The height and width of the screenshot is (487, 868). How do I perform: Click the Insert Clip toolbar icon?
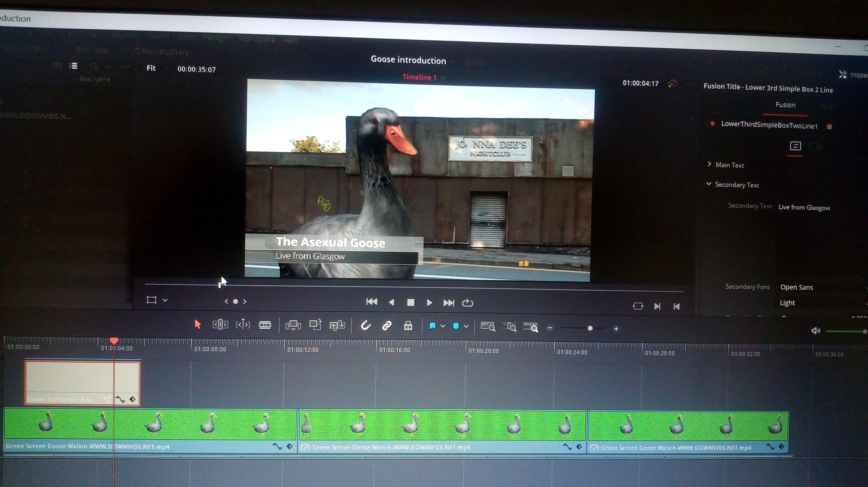(293, 325)
